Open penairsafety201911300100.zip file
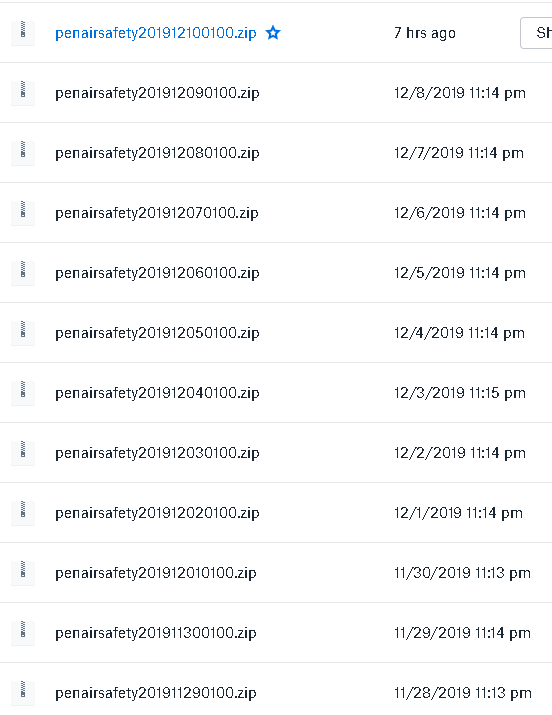552x715 pixels. (156, 633)
